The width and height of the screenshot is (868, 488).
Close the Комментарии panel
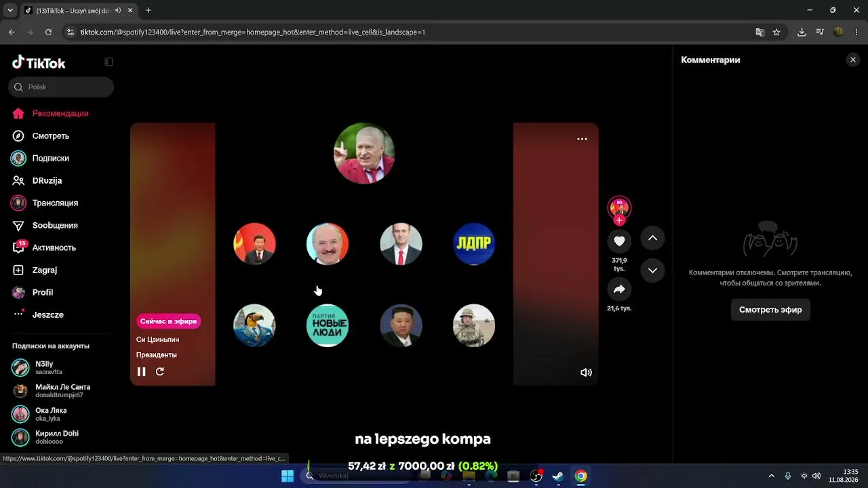coord(853,60)
